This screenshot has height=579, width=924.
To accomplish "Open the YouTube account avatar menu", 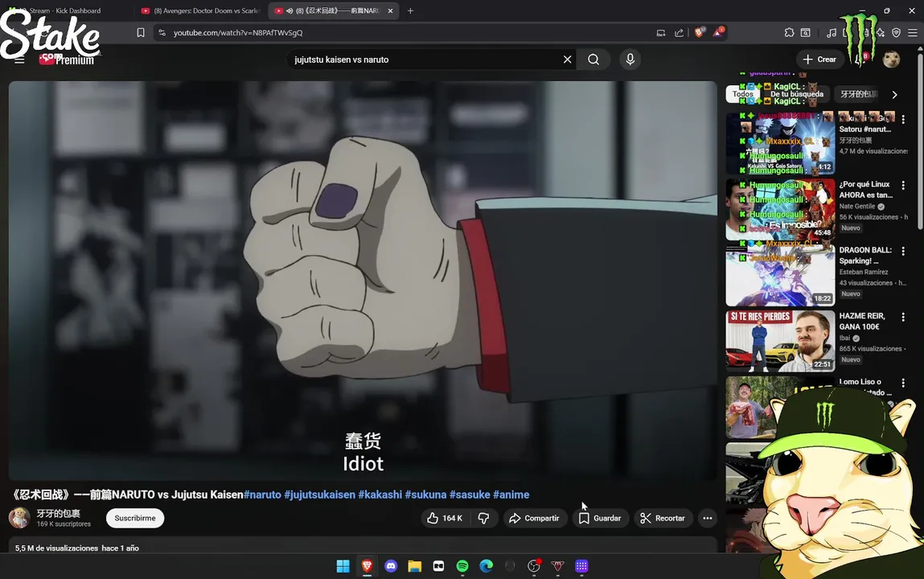I will click(x=891, y=60).
